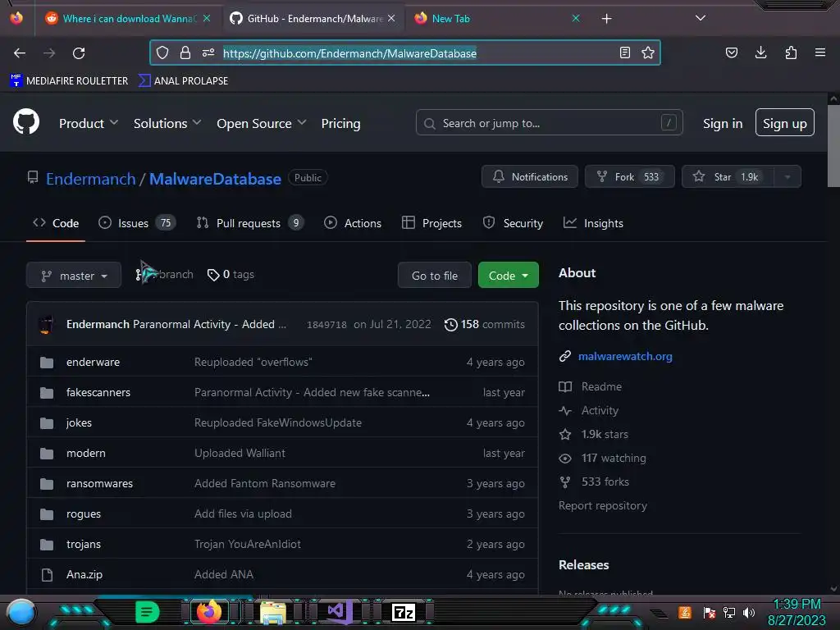Open the jokes folder
Screen dimensions: 840x630
pos(79,422)
